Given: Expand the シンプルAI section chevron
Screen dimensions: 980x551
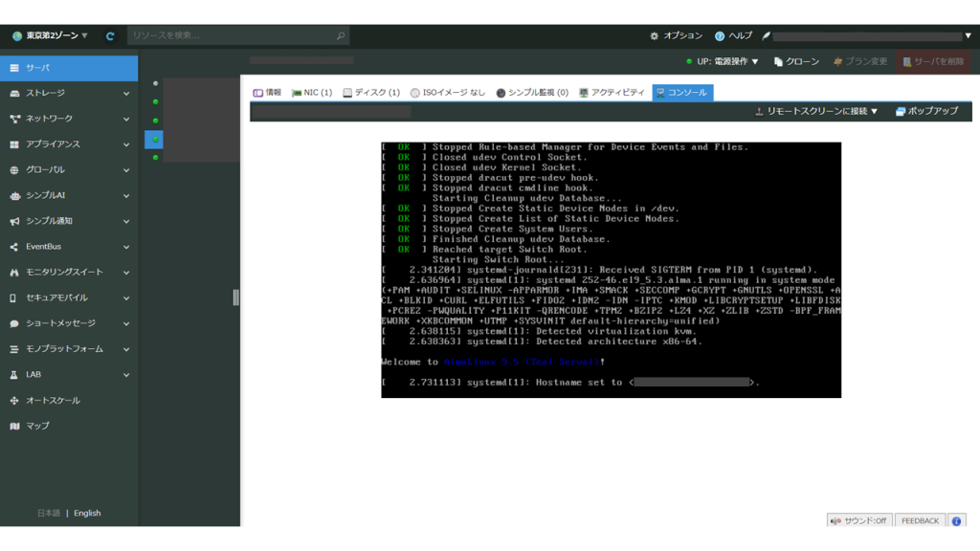Looking at the screenshot, I should coord(126,195).
